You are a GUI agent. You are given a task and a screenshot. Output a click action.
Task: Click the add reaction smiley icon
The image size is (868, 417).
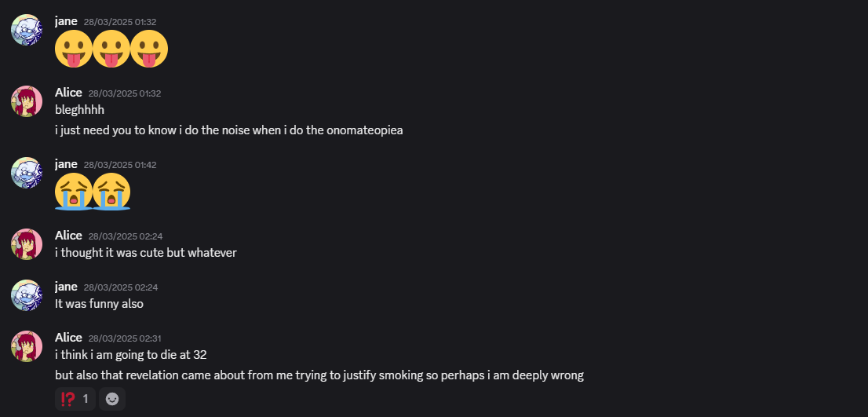112,399
